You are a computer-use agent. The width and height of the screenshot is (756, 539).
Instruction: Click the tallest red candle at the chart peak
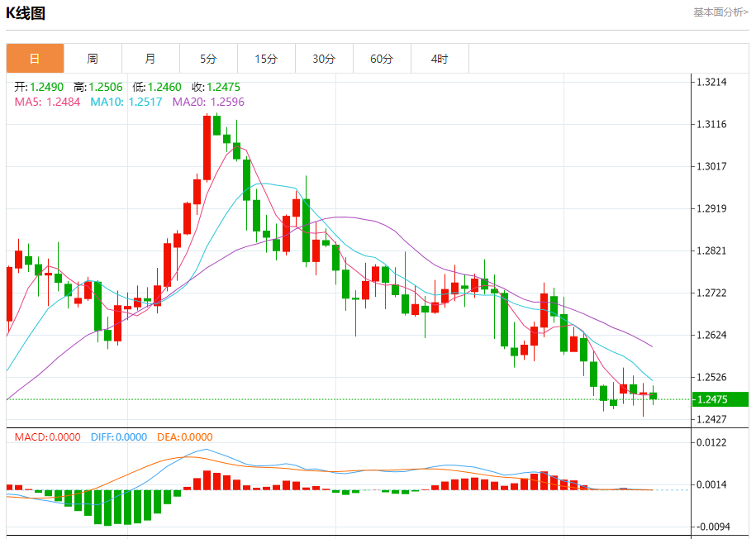click(207, 148)
